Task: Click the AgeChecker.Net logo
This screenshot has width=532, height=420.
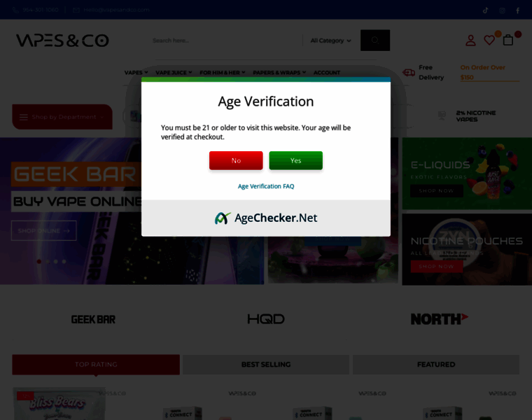Action: click(266, 218)
